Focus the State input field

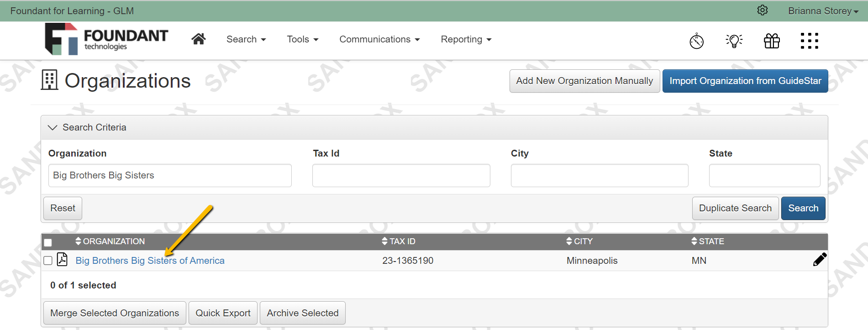coord(764,175)
